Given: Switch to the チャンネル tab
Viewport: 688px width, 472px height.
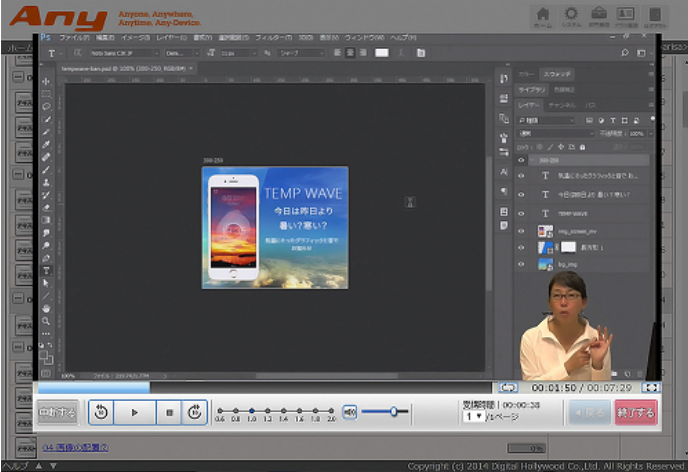Looking at the screenshot, I should (x=561, y=104).
